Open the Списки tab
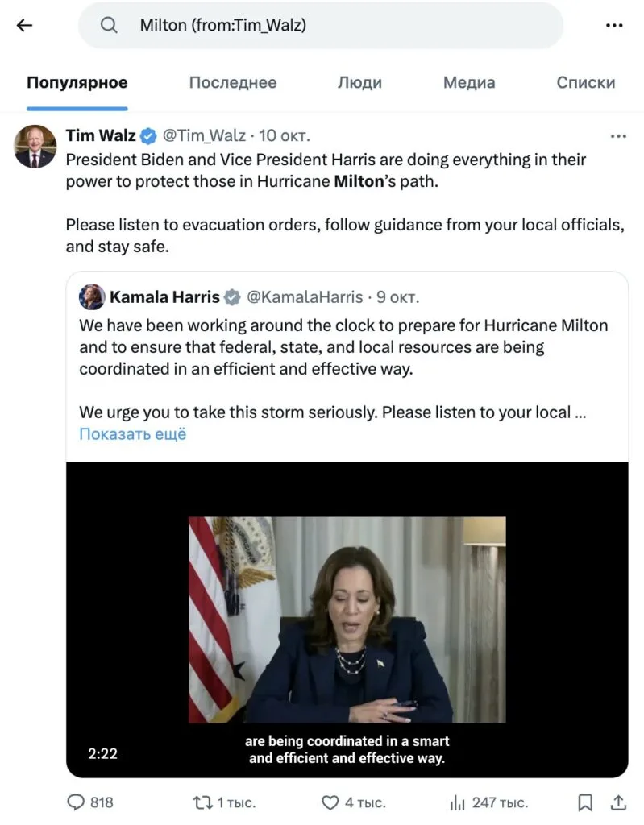The image size is (644, 825). (585, 83)
